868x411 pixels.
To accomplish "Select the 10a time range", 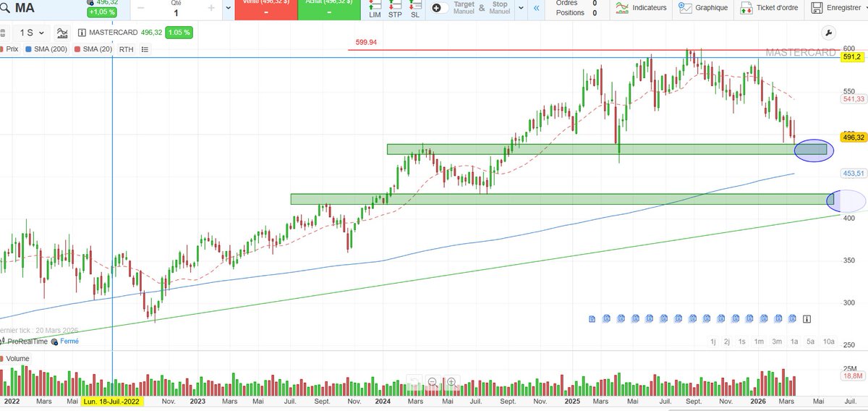I will coord(829,342).
